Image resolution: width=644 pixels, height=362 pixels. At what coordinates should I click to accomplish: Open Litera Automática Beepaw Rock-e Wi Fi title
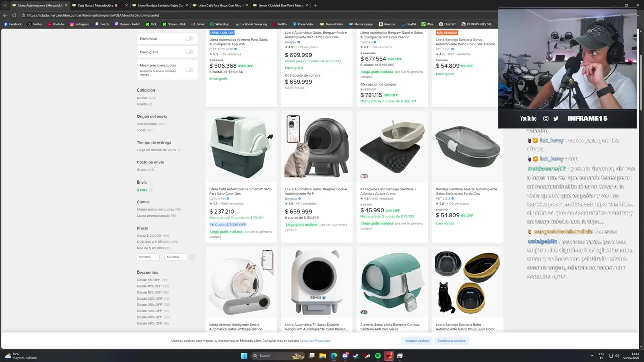(315, 191)
